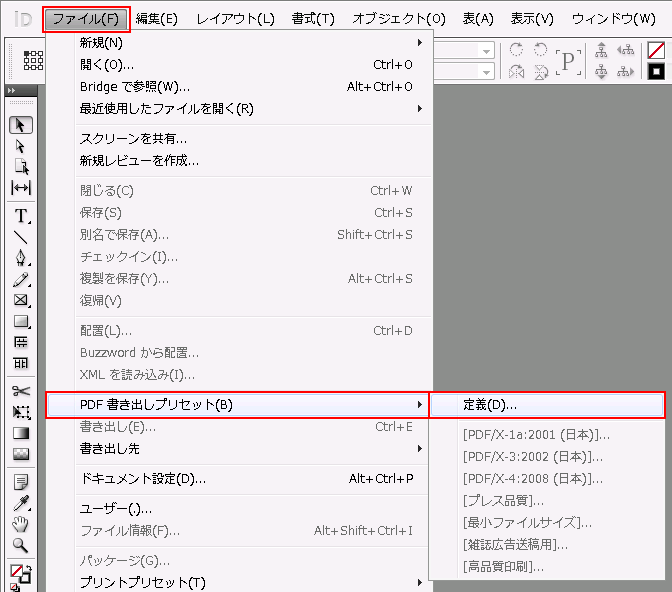Expand the toolbox panel double-arrow

click(x=11, y=90)
